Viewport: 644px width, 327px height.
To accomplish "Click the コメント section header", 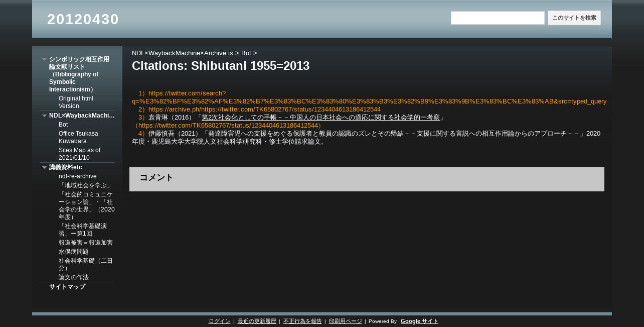I will (x=367, y=179).
